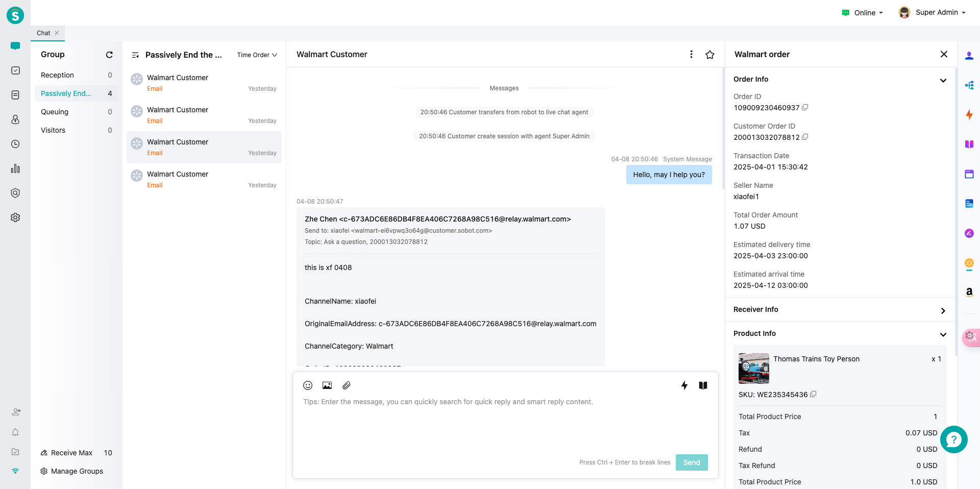Screen dimensions: 980x489
Task: Open the ticket document sidebar icon
Action: 15,95
